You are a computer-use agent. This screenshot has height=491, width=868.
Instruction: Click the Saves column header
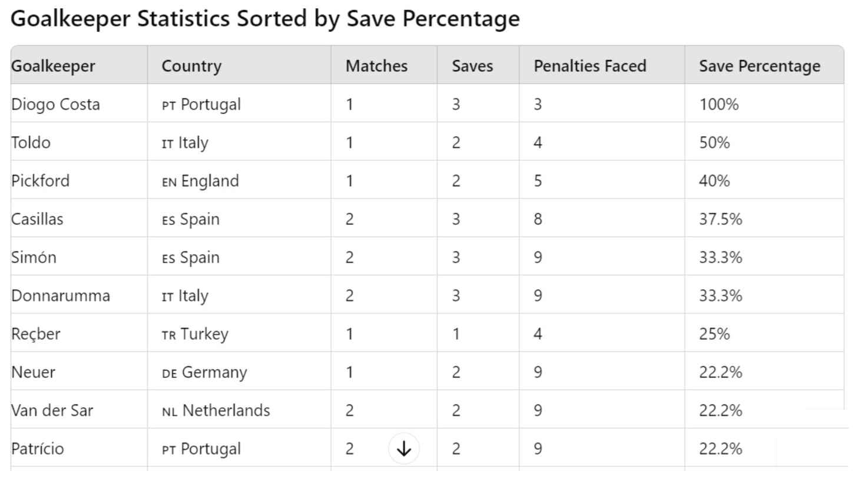pyautogui.click(x=472, y=66)
